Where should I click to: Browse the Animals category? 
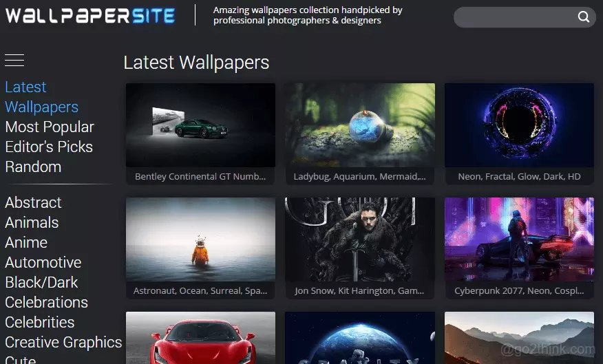coord(32,222)
